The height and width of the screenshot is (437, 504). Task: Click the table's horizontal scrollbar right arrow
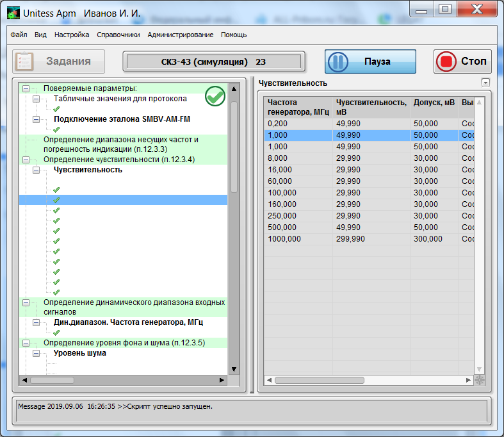coord(468,380)
